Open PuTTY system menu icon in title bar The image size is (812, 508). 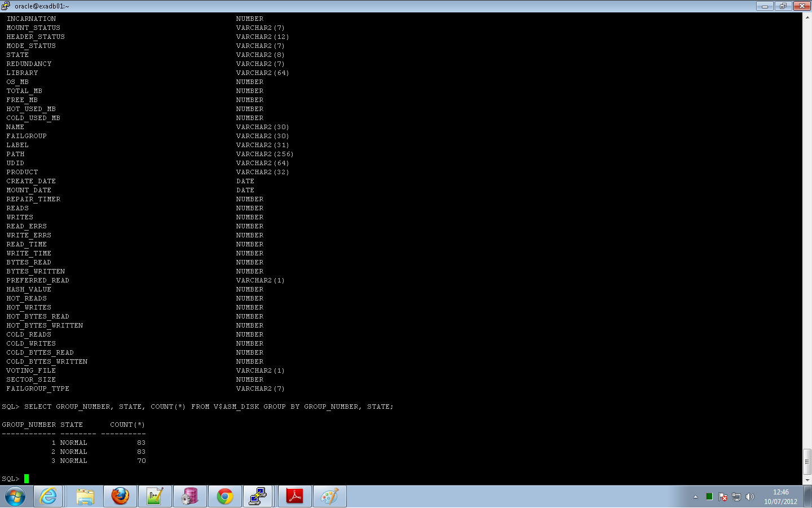pyautogui.click(x=6, y=6)
